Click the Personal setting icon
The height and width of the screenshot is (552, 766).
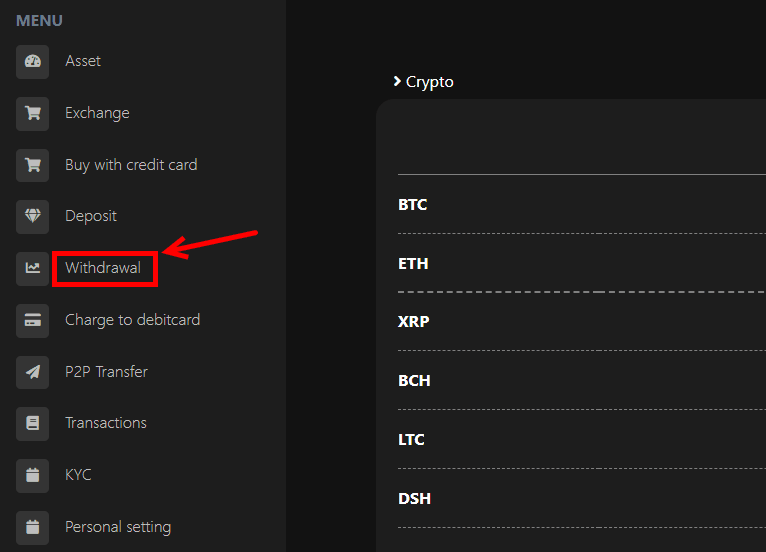tap(33, 527)
